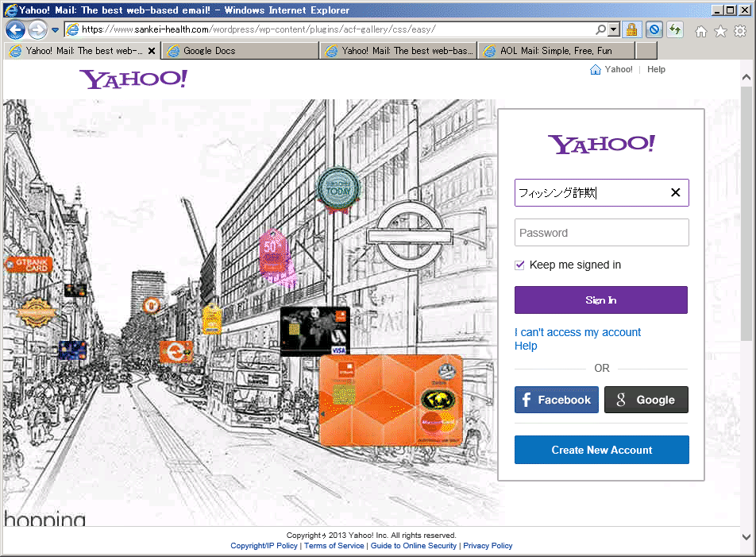
Task: Open Guide to Online Security link
Action: 413,545
